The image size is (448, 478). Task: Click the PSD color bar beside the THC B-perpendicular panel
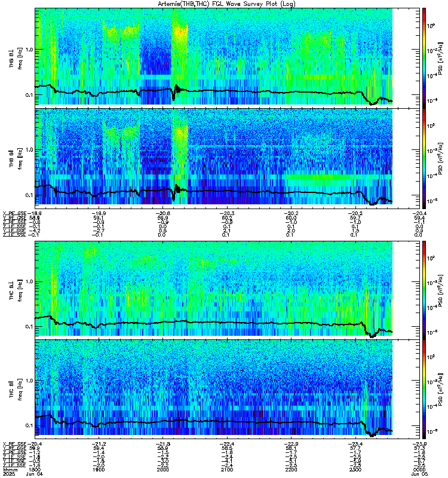(424, 290)
